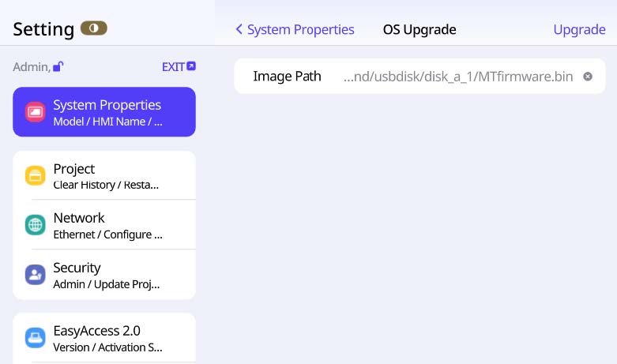This screenshot has height=364, width=617.
Task: Click the Admin unlock padlock icon
Action: tap(58, 67)
